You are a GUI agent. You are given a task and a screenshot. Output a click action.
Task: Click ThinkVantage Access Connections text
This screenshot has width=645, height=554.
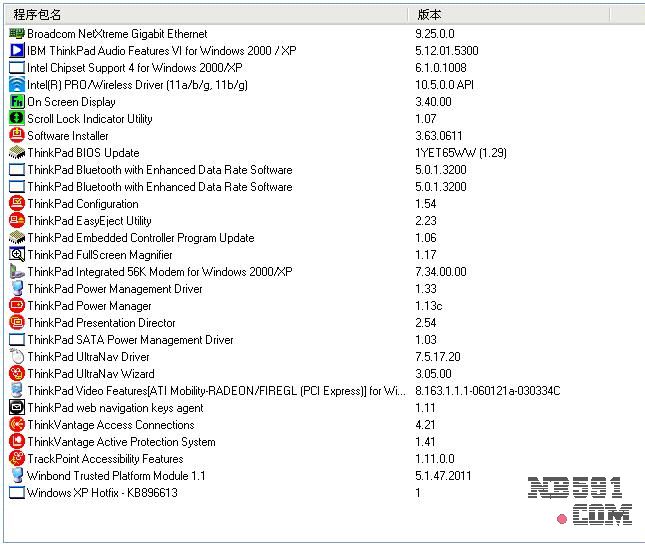111,425
